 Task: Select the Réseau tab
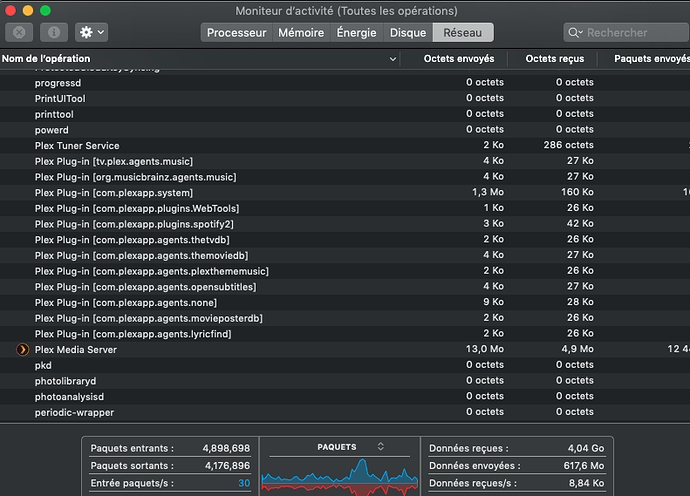tap(462, 33)
